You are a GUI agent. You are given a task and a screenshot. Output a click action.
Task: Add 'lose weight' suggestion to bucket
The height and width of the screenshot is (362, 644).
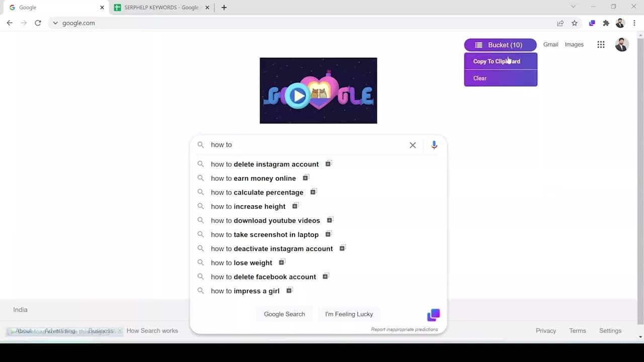coord(282,262)
